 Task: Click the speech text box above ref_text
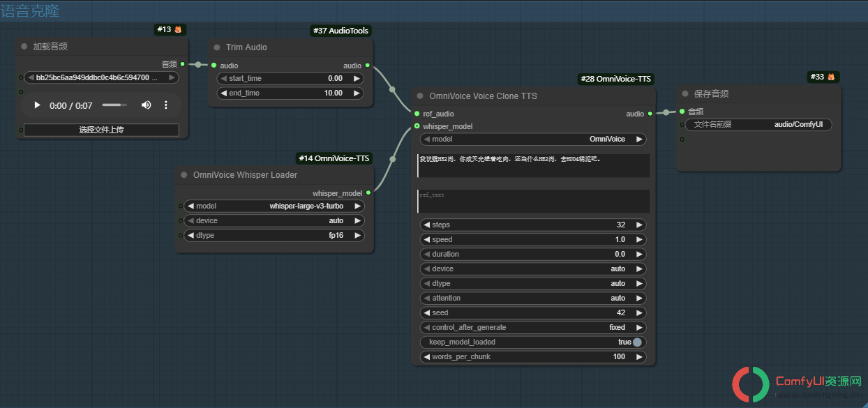point(533,165)
